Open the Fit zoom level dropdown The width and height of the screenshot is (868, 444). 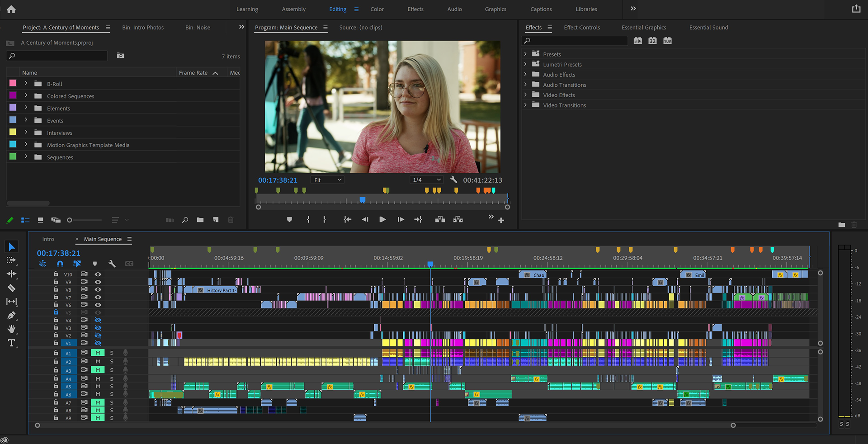pyautogui.click(x=328, y=180)
